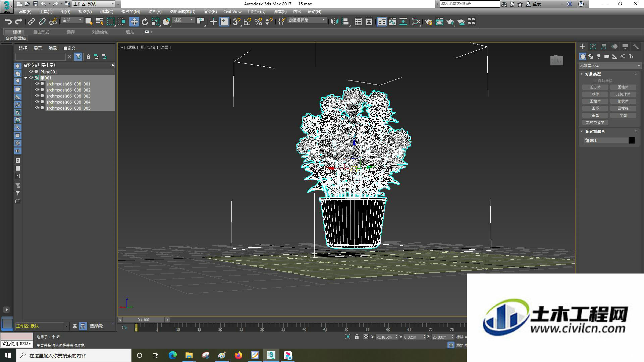The image size is (644, 362).
Task: Open the Render Setup teapot icon
Action: tap(428, 22)
